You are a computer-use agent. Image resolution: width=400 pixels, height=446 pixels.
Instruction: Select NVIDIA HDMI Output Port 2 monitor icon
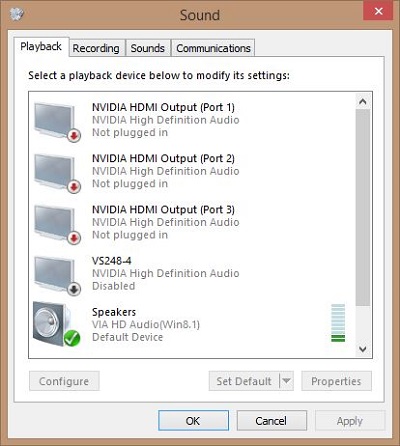[x=57, y=173]
